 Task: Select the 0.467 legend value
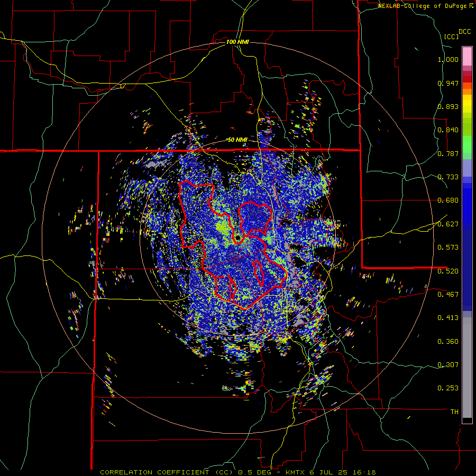coord(448,295)
